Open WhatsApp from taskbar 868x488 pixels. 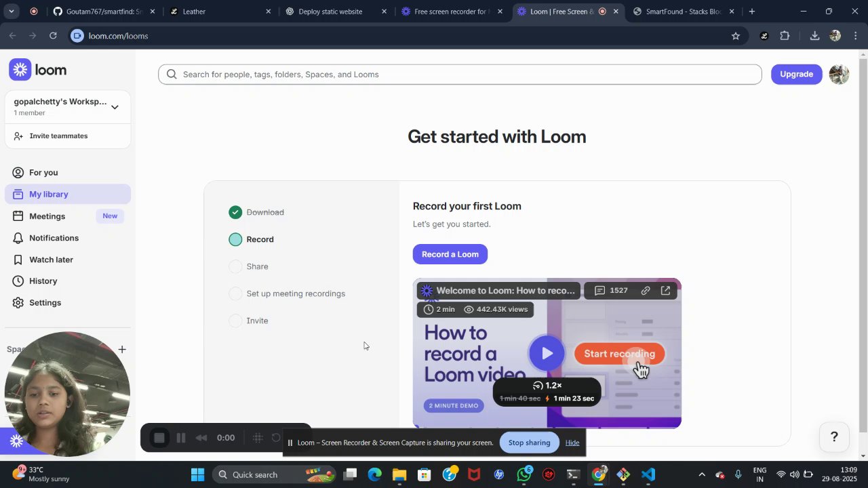pyautogui.click(x=524, y=474)
